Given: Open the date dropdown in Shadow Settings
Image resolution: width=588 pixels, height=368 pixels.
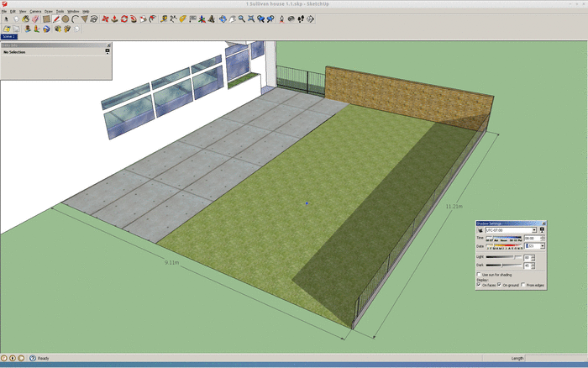Looking at the screenshot, I should [x=543, y=246].
